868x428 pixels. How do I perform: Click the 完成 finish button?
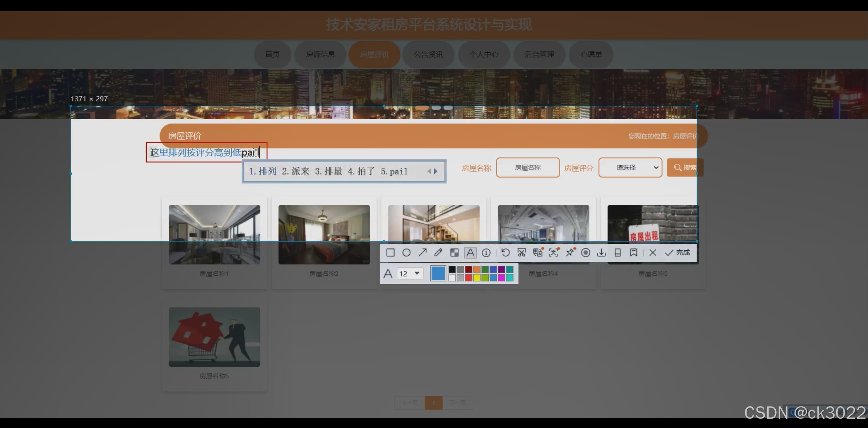[678, 253]
